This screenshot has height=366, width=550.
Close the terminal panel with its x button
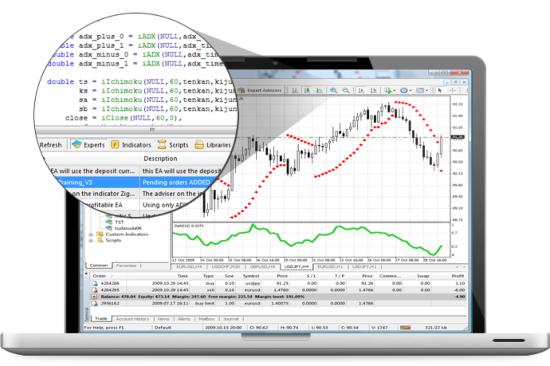(87, 273)
